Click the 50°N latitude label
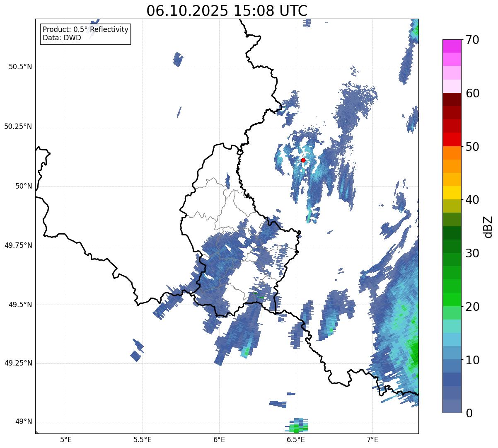The image size is (498, 448). 24,186
